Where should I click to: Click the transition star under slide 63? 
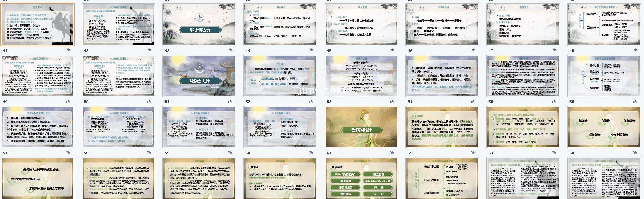click(554, 153)
